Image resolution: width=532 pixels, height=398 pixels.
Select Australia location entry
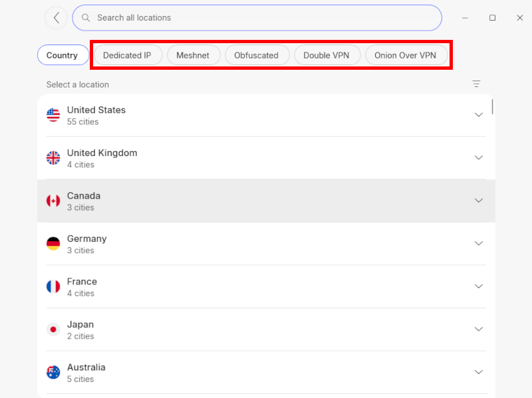[x=266, y=372]
